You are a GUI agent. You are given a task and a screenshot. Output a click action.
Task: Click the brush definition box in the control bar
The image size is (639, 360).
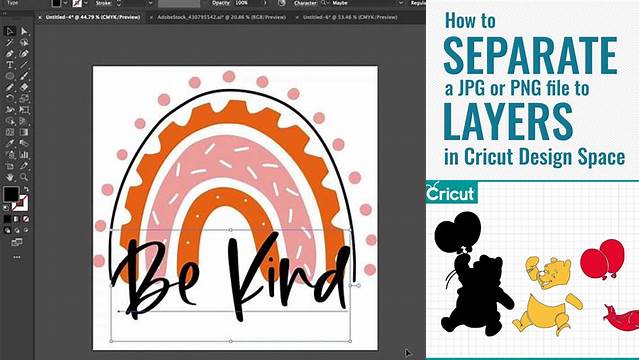[x=179, y=3]
